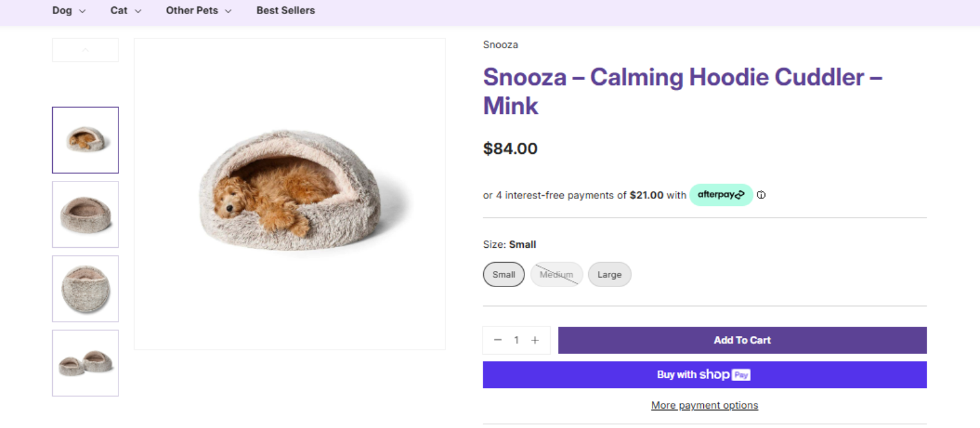The width and height of the screenshot is (980, 428).
Task: Add the product to cart
Action: point(742,340)
